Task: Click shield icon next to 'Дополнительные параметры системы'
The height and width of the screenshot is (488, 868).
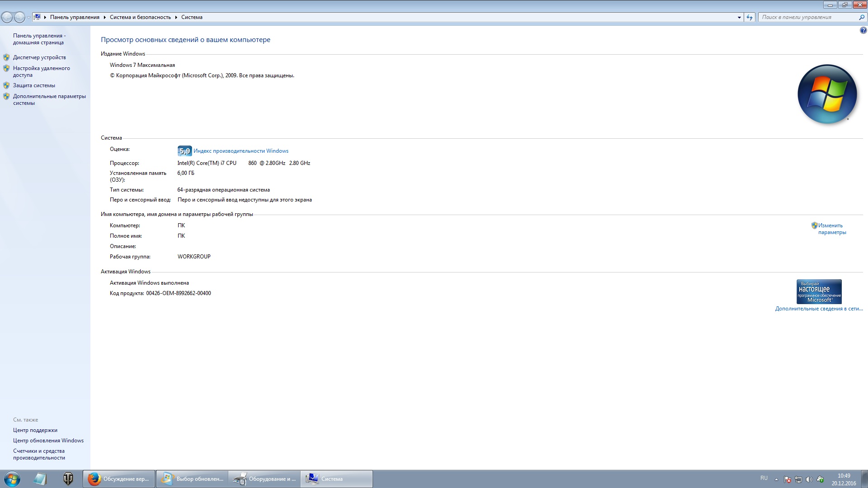Action: click(x=6, y=96)
